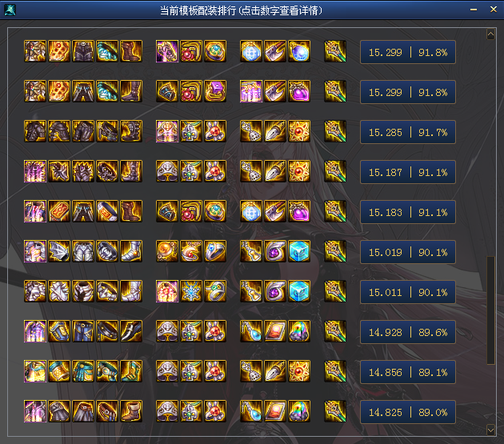Select the red sun emblem in 15.285 row
Image resolution: width=504 pixels, height=444 pixels.
pyautogui.click(x=299, y=131)
